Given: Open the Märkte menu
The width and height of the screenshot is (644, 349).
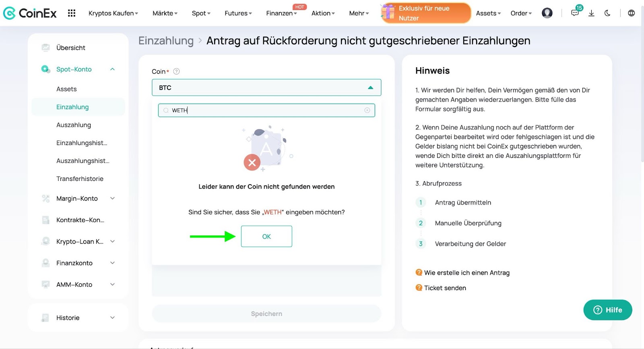Looking at the screenshot, I should [x=165, y=13].
